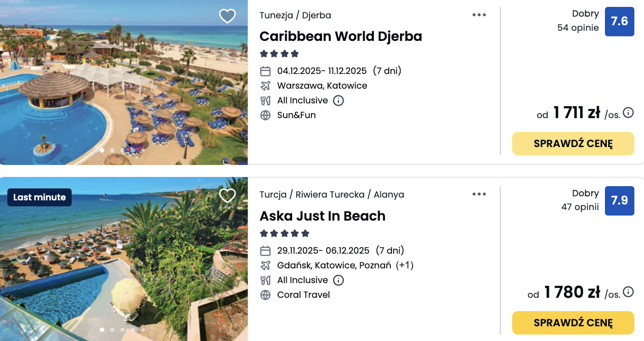This screenshot has width=644, height=341.
Task: Click price info icon next to 1 711 zł
Action: (628, 113)
